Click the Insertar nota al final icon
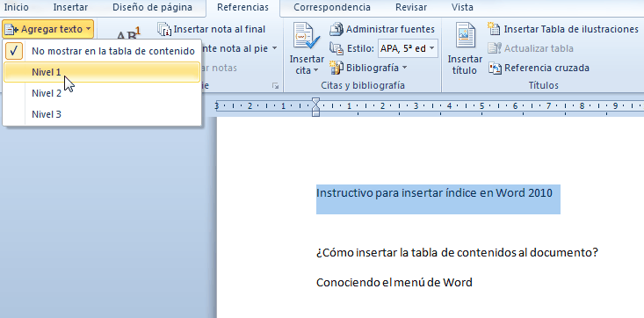644x318 pixels. (x=164, y=29)
